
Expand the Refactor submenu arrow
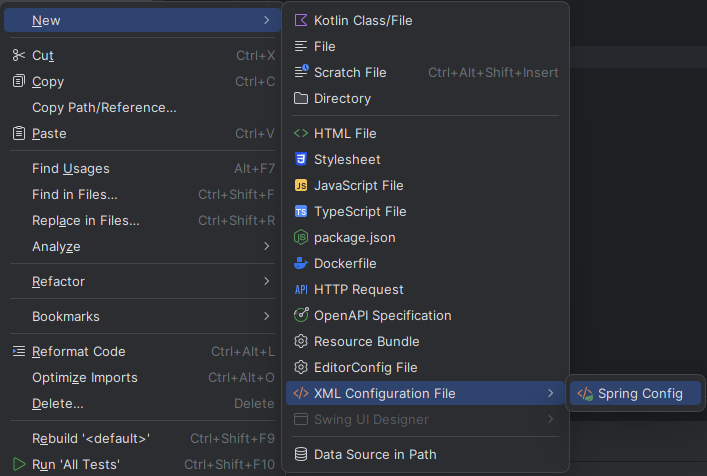[266, 281]
